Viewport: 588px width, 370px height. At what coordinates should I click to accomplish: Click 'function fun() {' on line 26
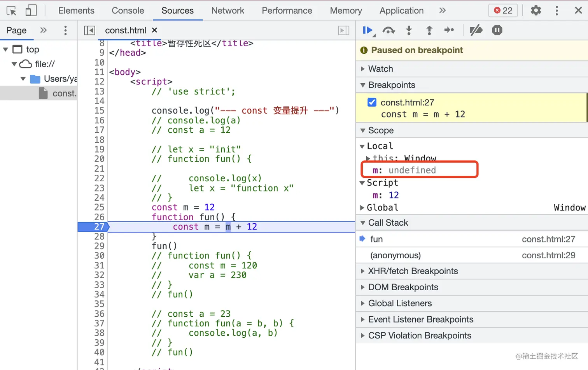194,217
